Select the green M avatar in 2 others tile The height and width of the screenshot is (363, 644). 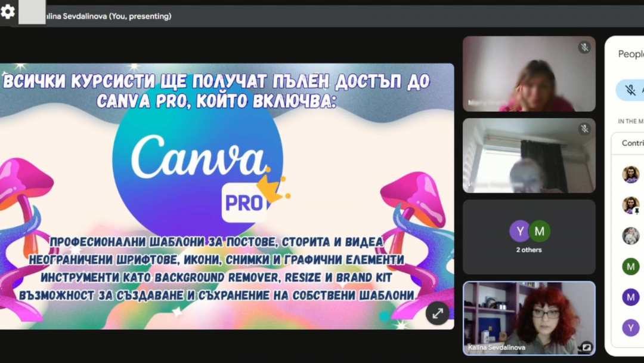[x=539, y=231]
